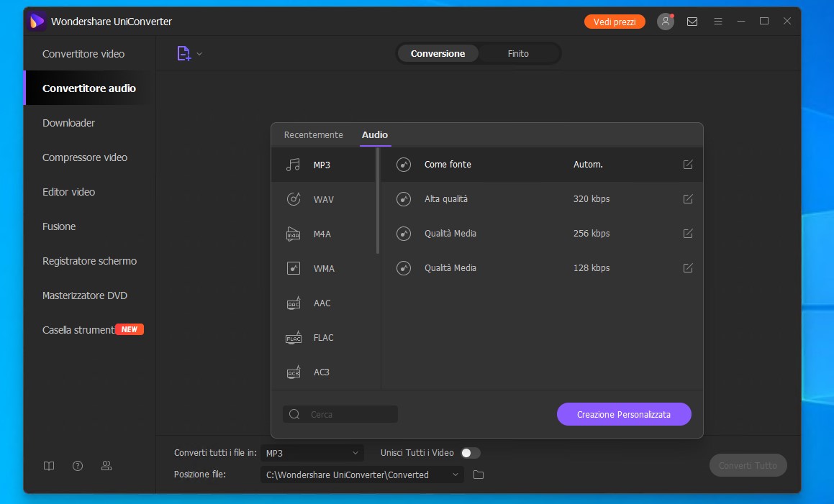Select the Audio tab in format panel
The image size is (834, 504).
[375, 135]
